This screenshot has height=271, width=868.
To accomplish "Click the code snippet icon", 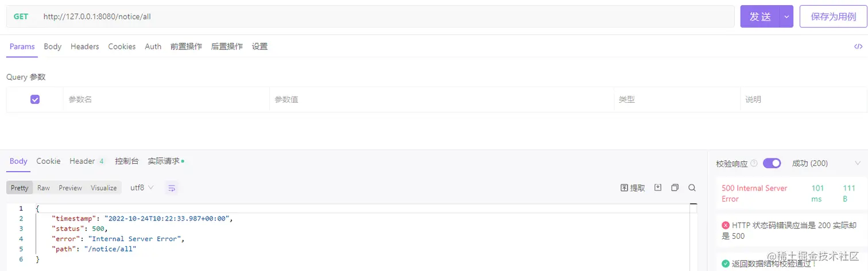I will (x=858, y=47).
